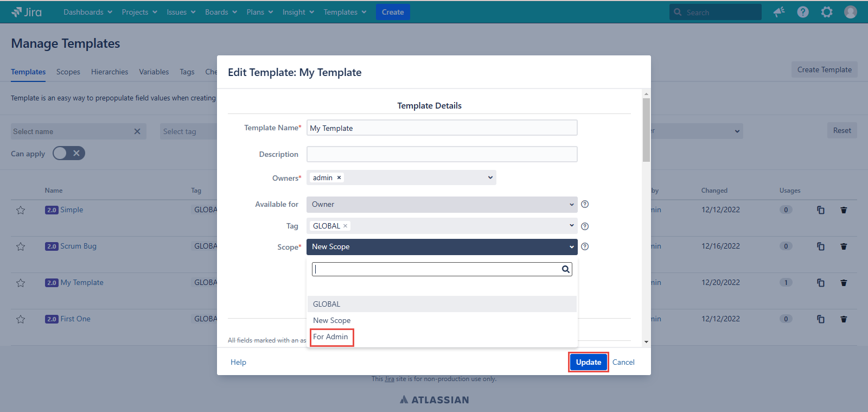
Task: Remove GLOBAL tag from Tag field
Action: coord(345,226)
